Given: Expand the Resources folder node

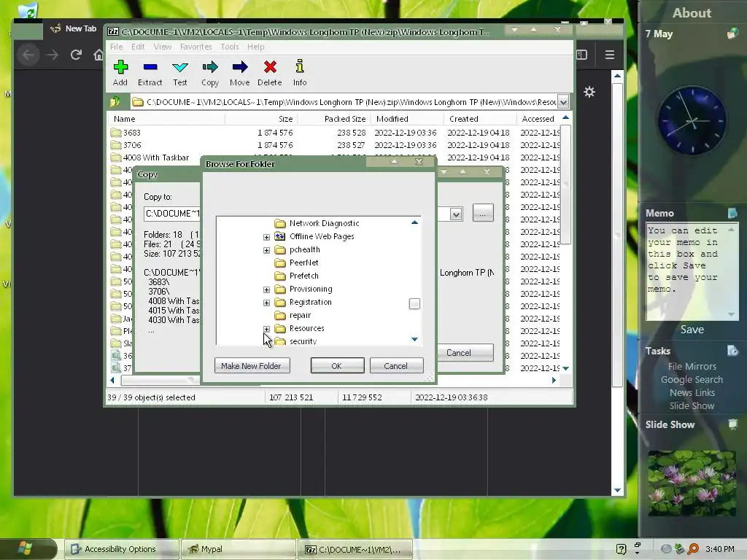Looking at the screenshot, I should click(x=266, y=329).
